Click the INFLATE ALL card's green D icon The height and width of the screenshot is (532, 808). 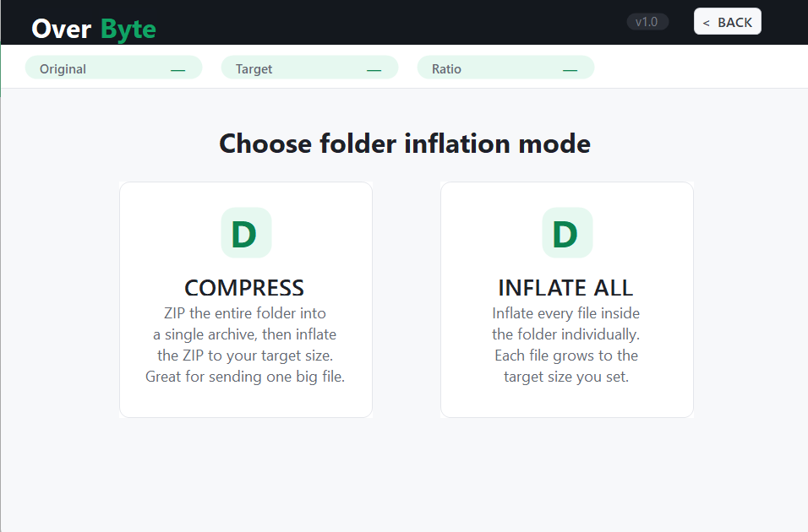tap(567, 233)
